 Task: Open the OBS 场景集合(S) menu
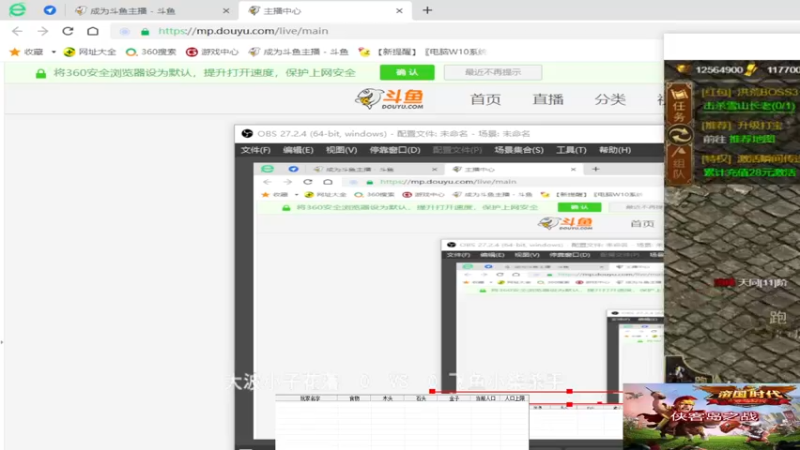pyautogui.click(x=519, y=150)
